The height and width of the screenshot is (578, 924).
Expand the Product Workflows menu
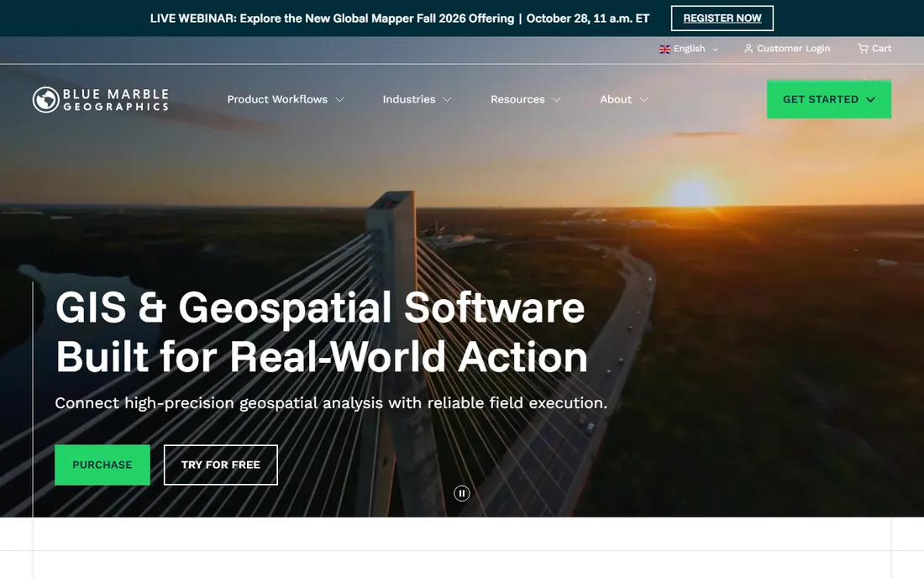(x=286, y=100)
